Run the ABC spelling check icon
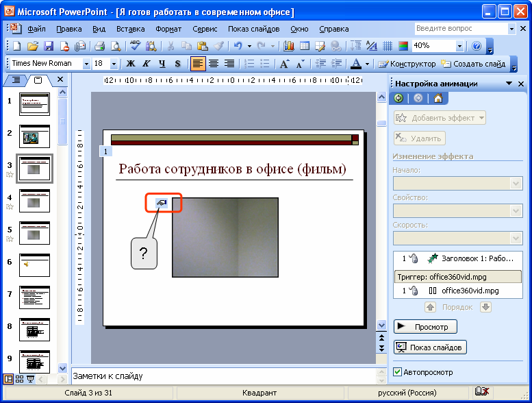532x403 pixels. tap(135, 45)
